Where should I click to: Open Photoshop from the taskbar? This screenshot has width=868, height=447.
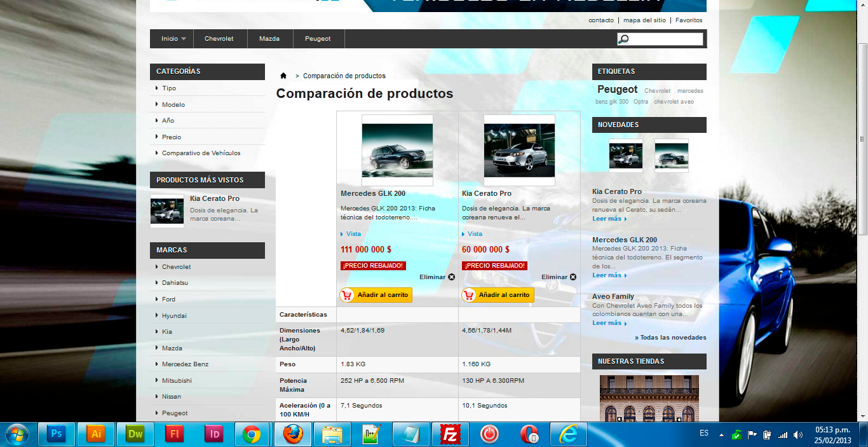coord(57,434)
